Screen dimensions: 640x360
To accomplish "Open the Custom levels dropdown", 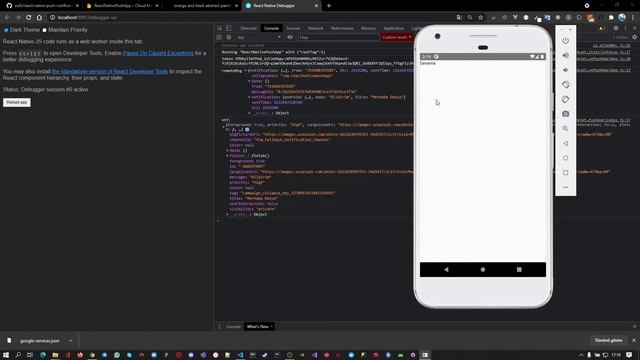I will (397, 37).
